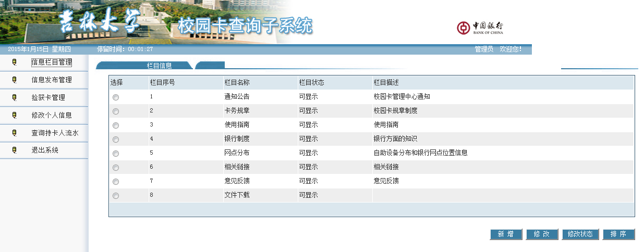Click the icon beside 信息栏目管理
The image size is (644, 252).
[x=14, y=62]
